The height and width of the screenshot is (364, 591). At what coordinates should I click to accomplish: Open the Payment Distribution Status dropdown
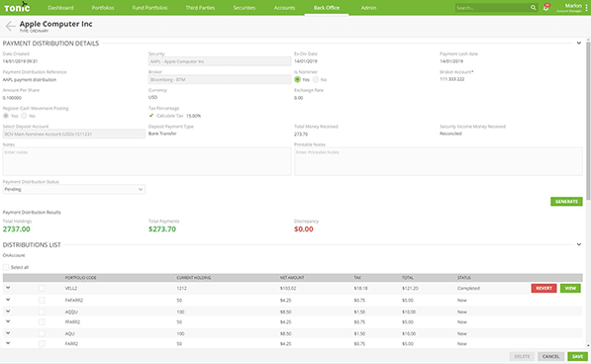pyautogui.click(x=74, y=189)
